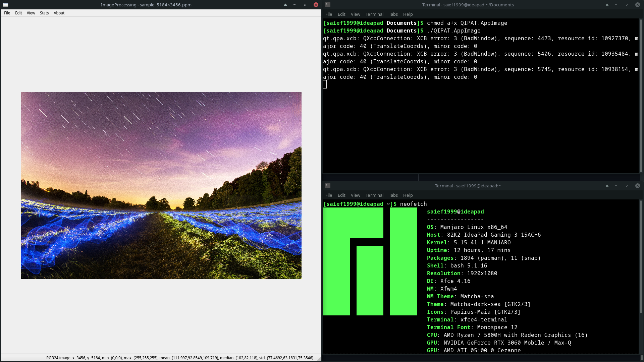Maximize the neofetch terminal window
The image size is (644, 362).
627,186
